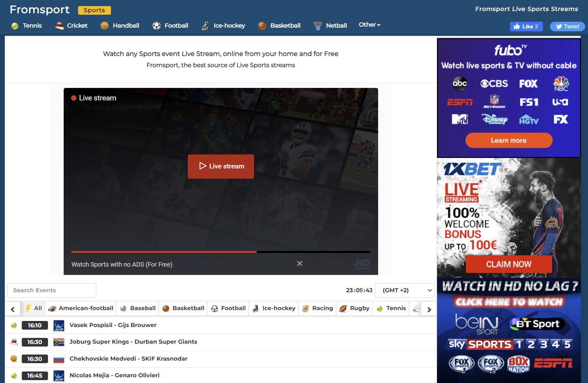Dismiss the no-ADS message with the X
588x383 pixels.
(299, 263)
